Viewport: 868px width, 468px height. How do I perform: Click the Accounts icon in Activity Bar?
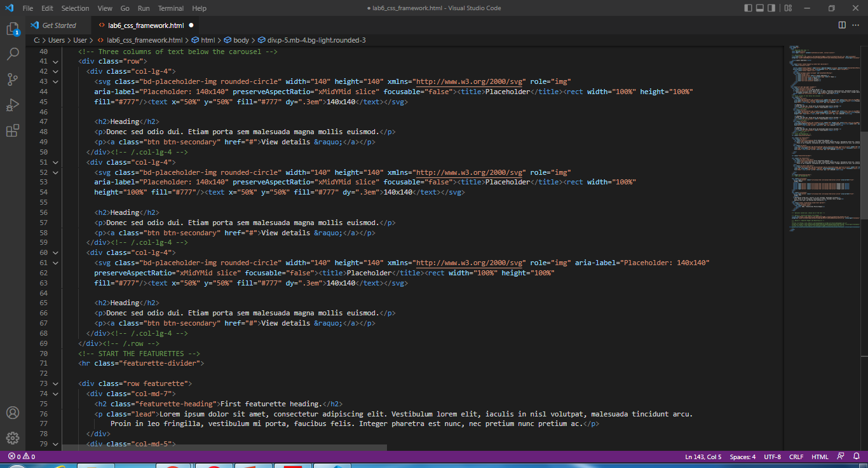coord(13,413)
